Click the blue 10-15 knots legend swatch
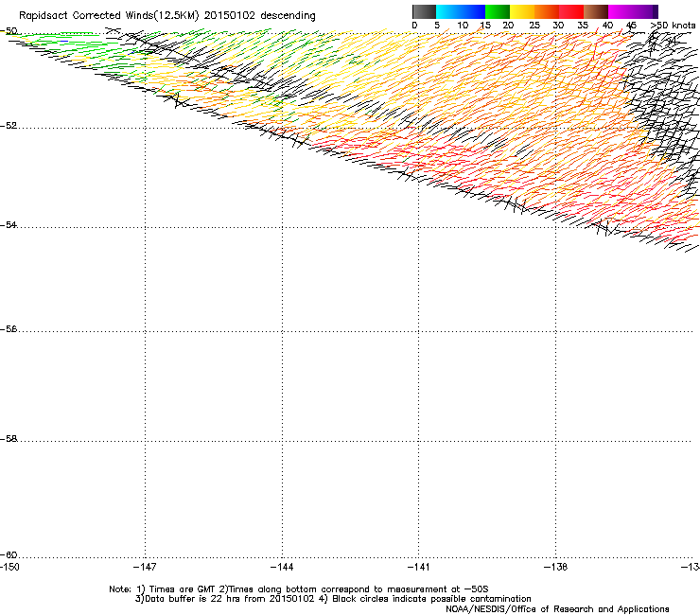The image size is (700, 615). click(473, 11)
